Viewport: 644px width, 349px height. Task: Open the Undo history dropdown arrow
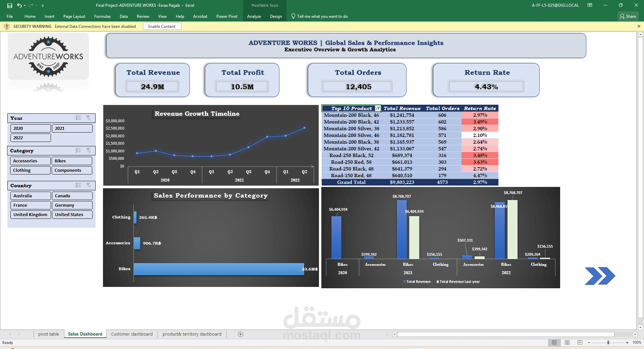[x=24, y=6]
